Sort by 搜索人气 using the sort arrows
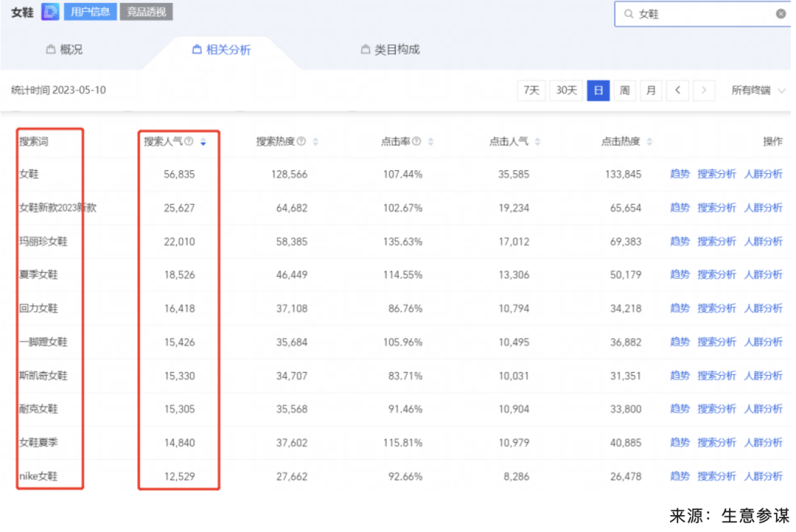The width and height of the screenshot is (796, 532). [x=203, y=141]
